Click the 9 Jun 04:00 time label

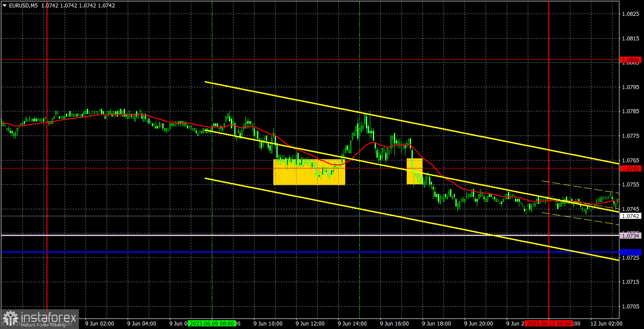click(142, 324)
